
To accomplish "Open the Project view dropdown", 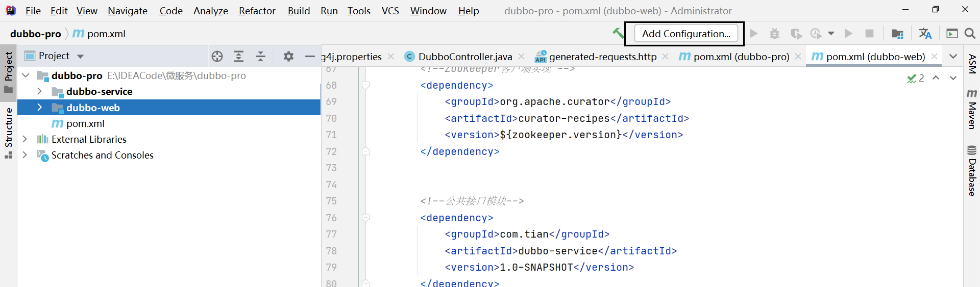I will point(80,57).
